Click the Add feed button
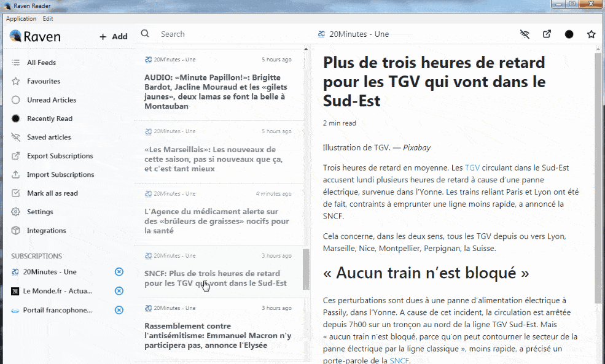 [114, 37]
